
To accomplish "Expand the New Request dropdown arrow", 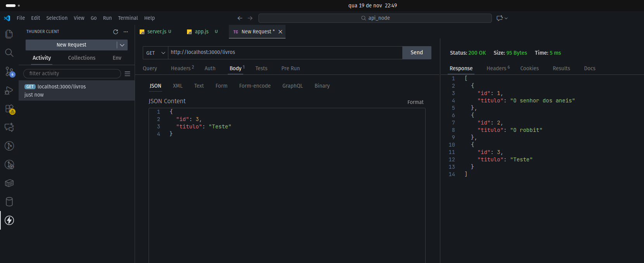I will [122, 45].
